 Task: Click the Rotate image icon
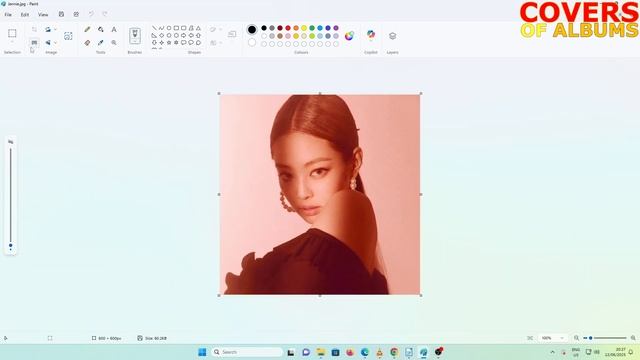[48, 29]
